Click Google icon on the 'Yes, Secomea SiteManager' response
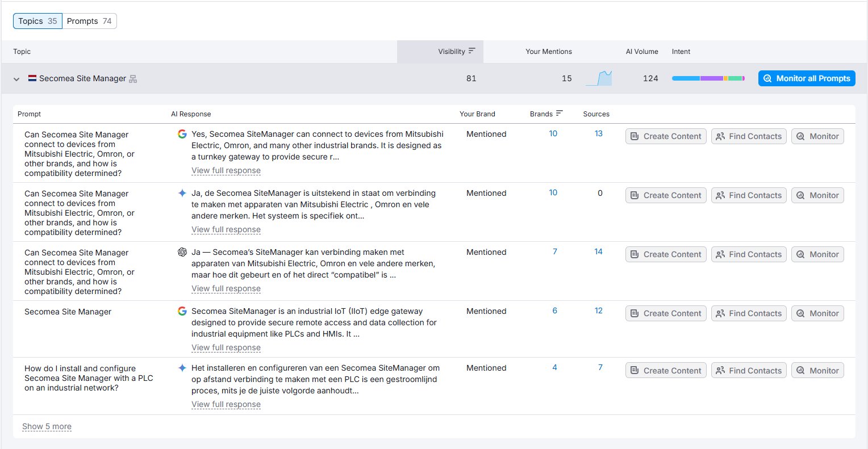The height and width of the screenshot is (449, 868). click(x=182, y=134)
